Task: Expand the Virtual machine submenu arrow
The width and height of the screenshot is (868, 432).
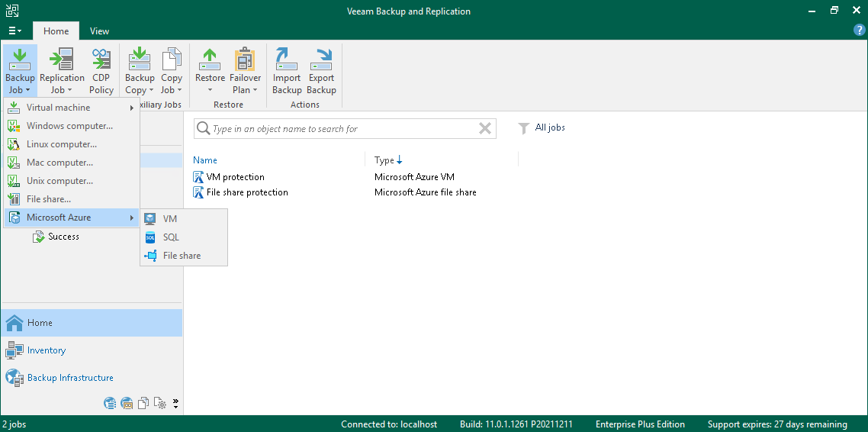Action: click(132, 108)
